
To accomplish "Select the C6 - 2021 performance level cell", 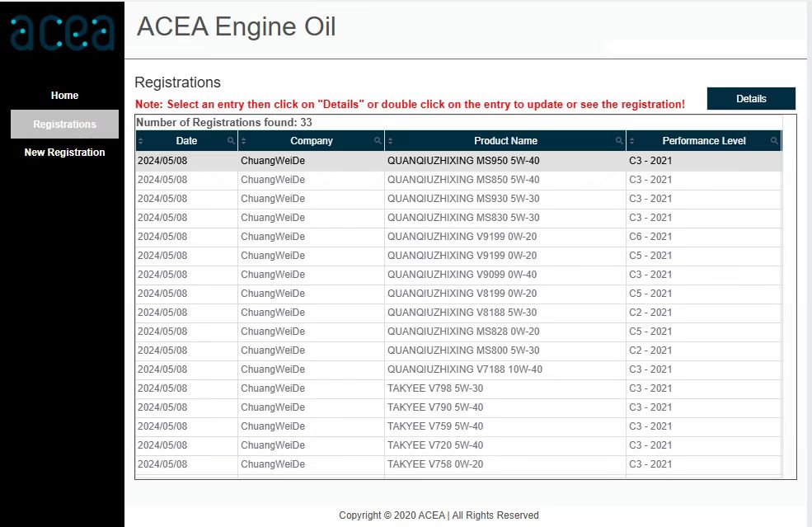I will [704, 237].
